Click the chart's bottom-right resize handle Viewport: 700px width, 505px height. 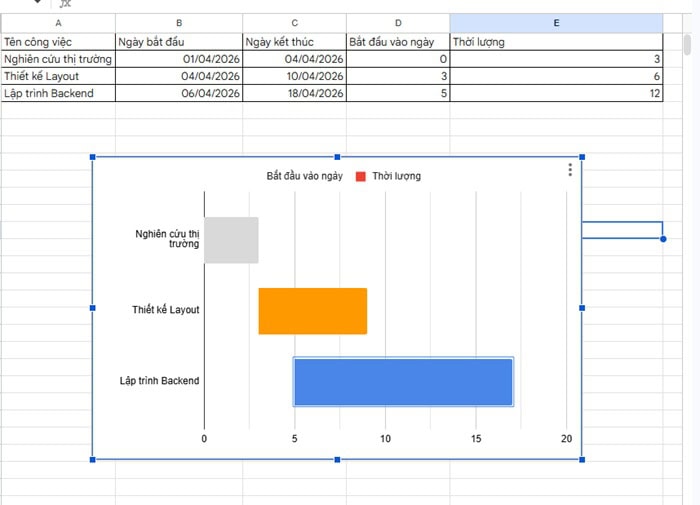582,459
